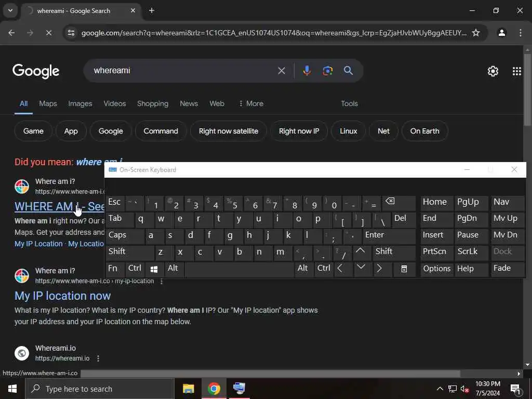Viewport: 532px width, 399px height.
Task: Toggle the left Alt key
Action: 174,270
